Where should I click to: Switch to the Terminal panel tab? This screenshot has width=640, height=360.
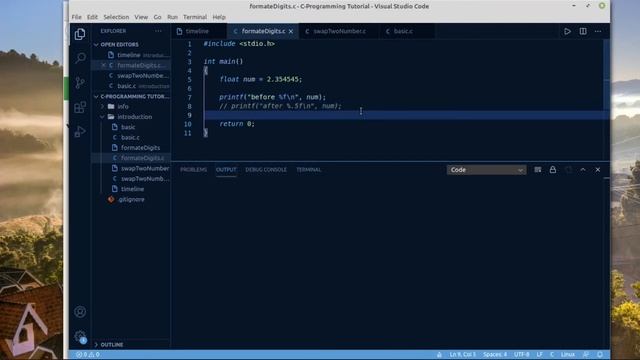[309, 170]
